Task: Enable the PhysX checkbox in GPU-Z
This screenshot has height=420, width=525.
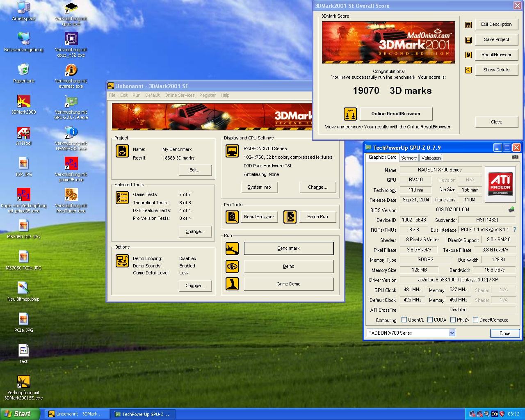Action: (x=453, y=320)
